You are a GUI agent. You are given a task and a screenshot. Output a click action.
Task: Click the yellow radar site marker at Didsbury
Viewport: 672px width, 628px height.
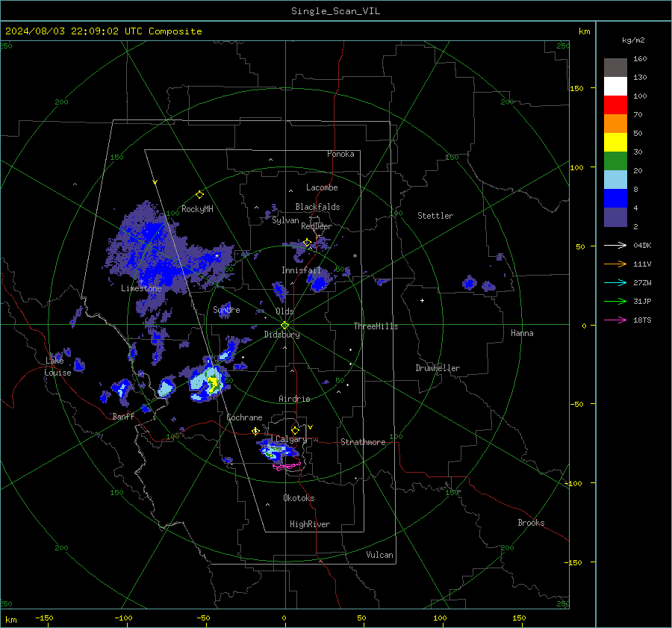[285, 325]
